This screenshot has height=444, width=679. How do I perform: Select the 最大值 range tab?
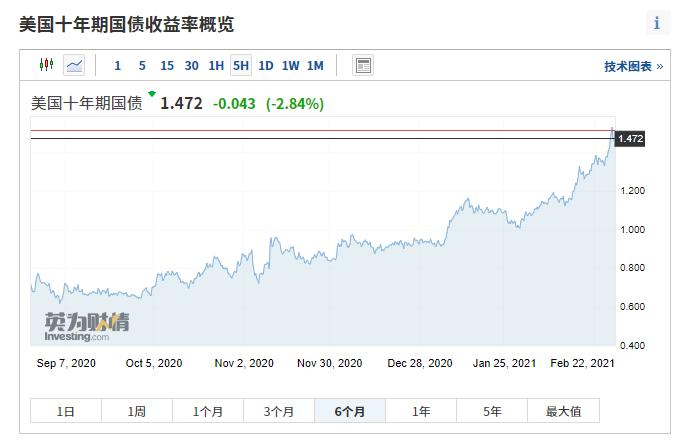click(563, 411)
